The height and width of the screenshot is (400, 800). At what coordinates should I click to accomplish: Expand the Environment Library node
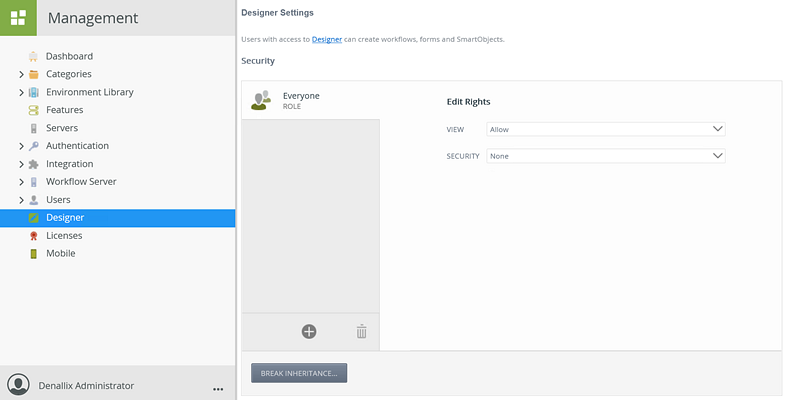click(x=21, y=92)
